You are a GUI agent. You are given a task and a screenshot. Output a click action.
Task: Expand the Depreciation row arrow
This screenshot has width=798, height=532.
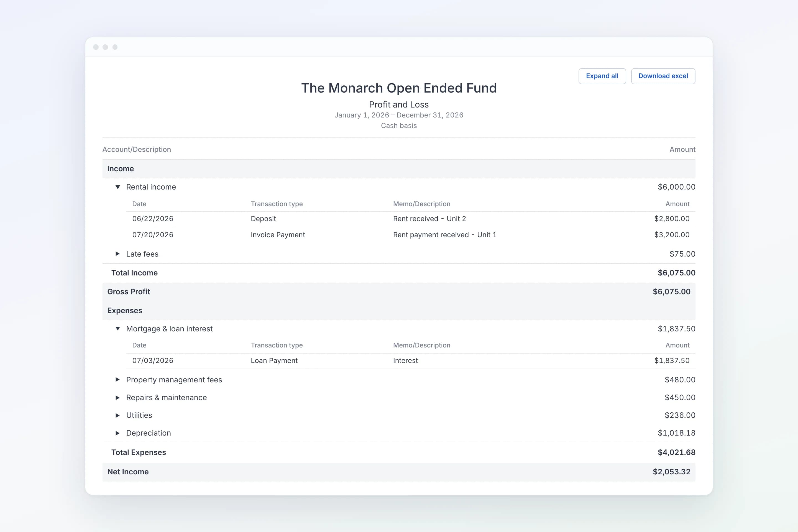(118, 433)
